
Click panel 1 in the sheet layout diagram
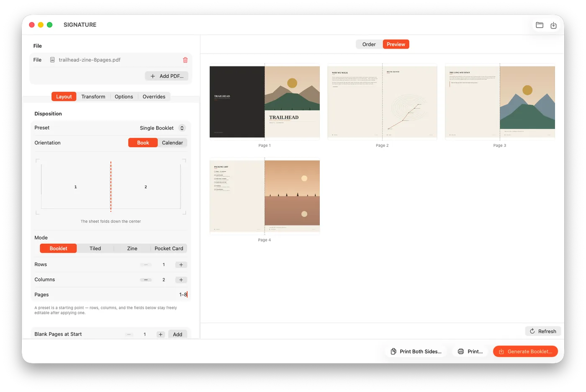tap(76, 187)
